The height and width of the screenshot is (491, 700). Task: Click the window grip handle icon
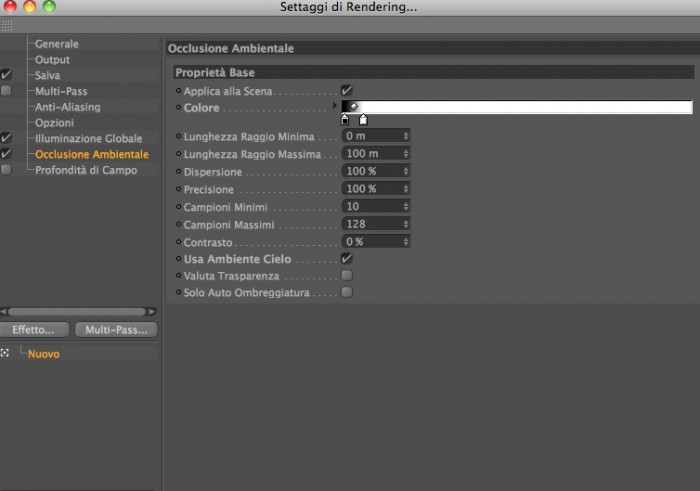pyautogui.click(x=6, y=25)
